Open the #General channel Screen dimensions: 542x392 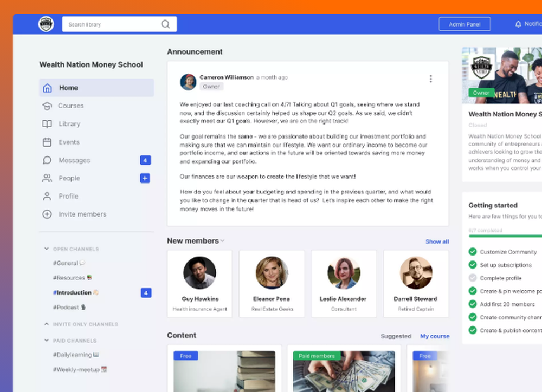pos(69,263)
